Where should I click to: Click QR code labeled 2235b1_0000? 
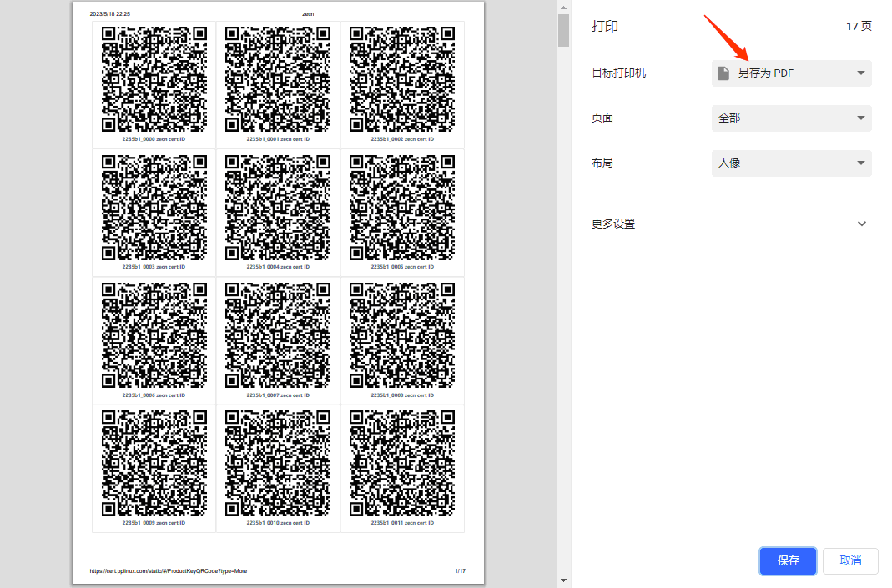point(154,79)
